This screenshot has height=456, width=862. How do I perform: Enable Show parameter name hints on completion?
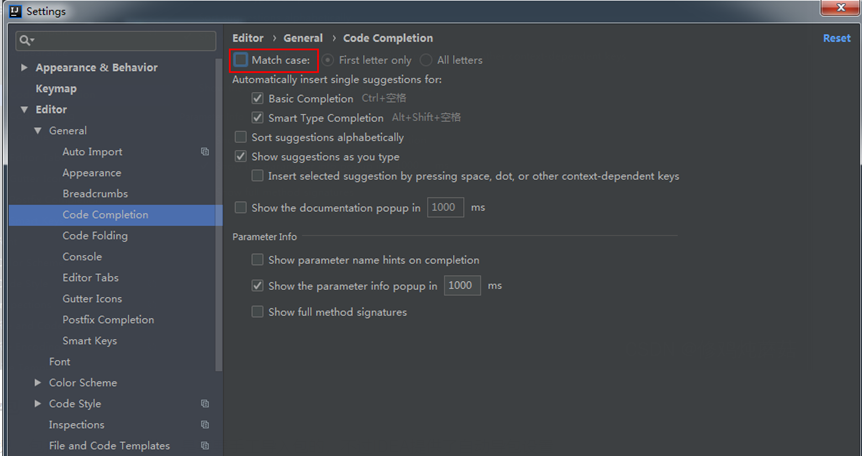click(x=257, y=260)
